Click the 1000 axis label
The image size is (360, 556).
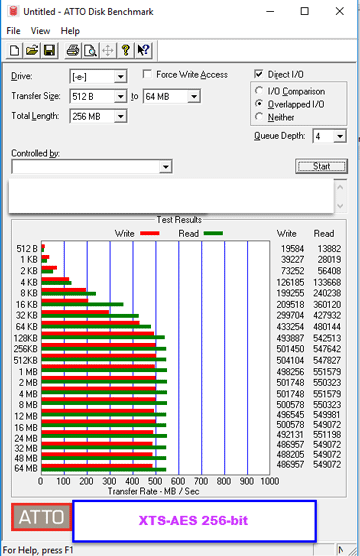tap(270, 481)
